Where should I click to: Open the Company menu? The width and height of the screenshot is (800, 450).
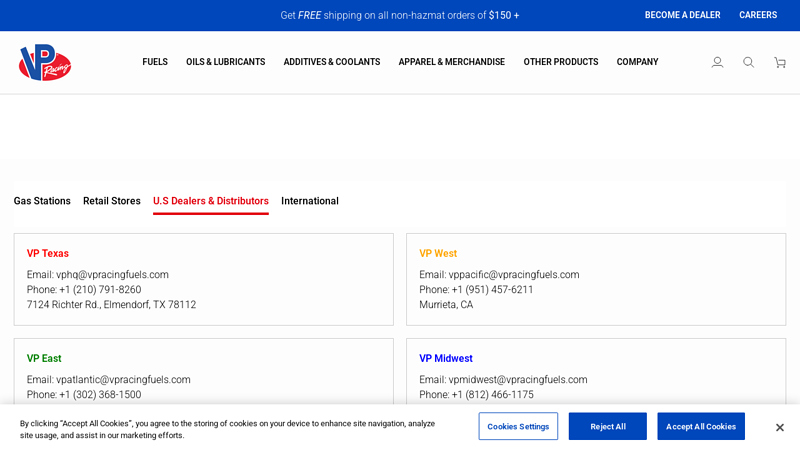click(x=637, y=62)
